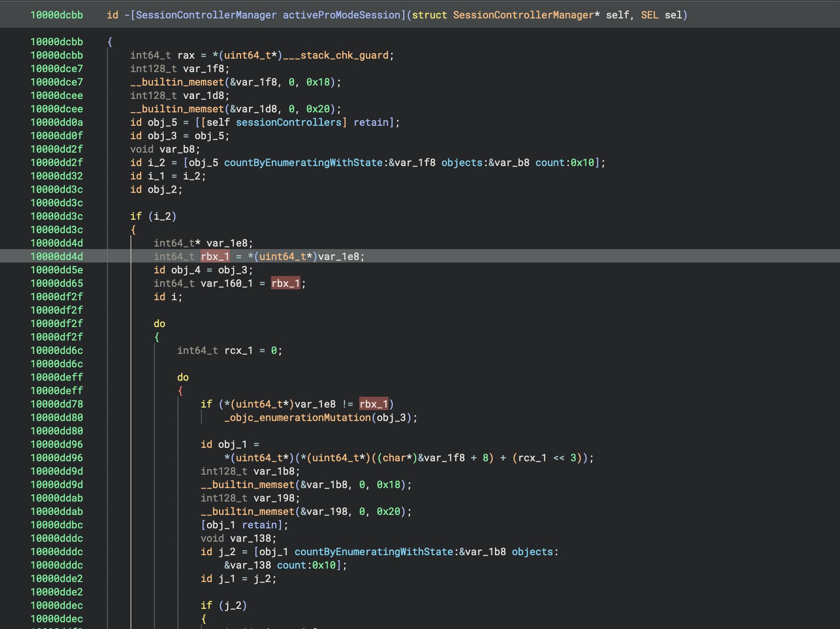The height and width of the screenshot is (629, 840).
Task: Click address 10000dd32 in the gutter
Action: point(57,176)
